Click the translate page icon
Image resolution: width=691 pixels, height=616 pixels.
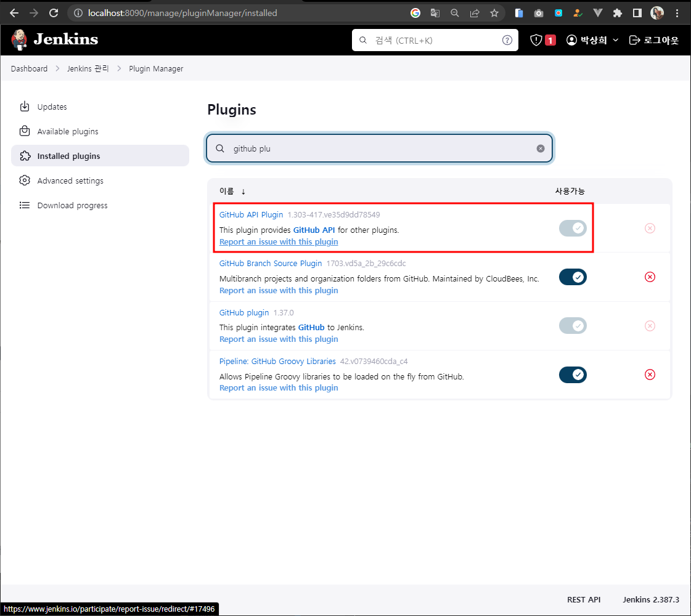tap(435, 13)
